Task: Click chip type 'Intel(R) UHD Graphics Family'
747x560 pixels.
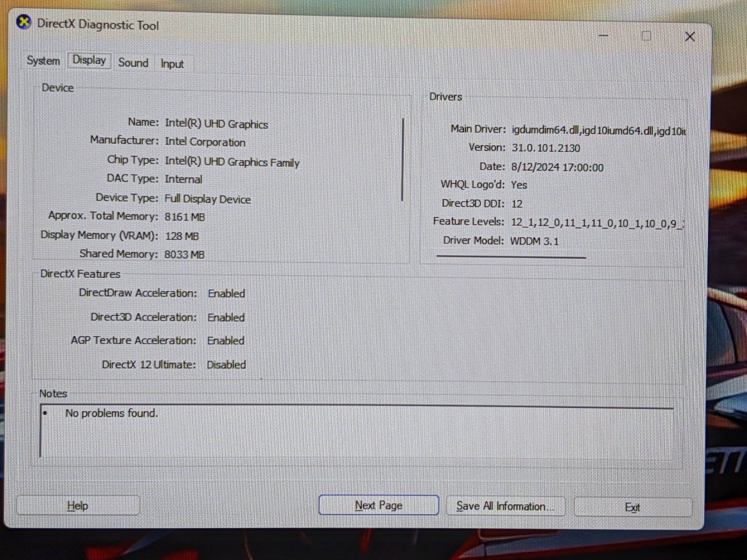Action: pos(232,162)
